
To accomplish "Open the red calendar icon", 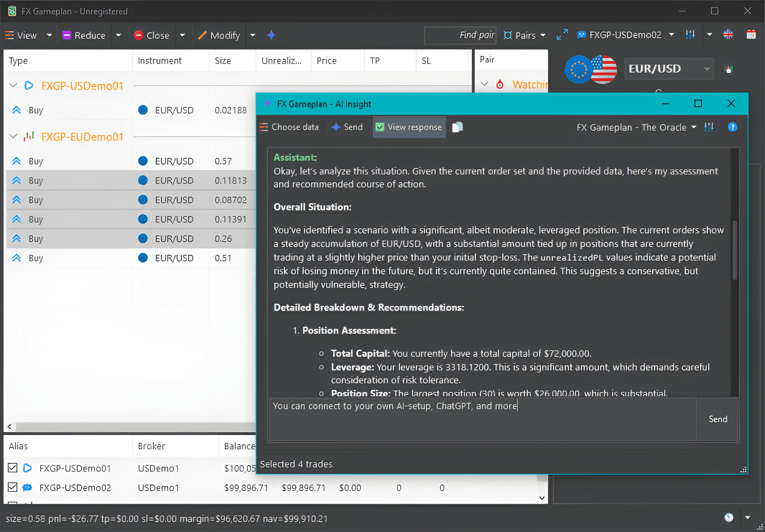I will [751, 35].
